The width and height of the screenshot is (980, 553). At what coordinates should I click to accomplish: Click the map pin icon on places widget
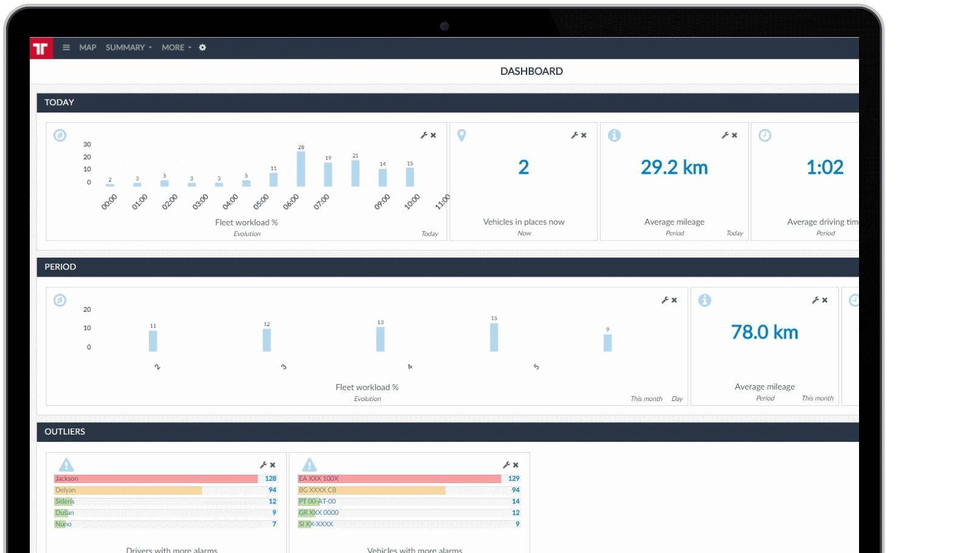point(461,136)
